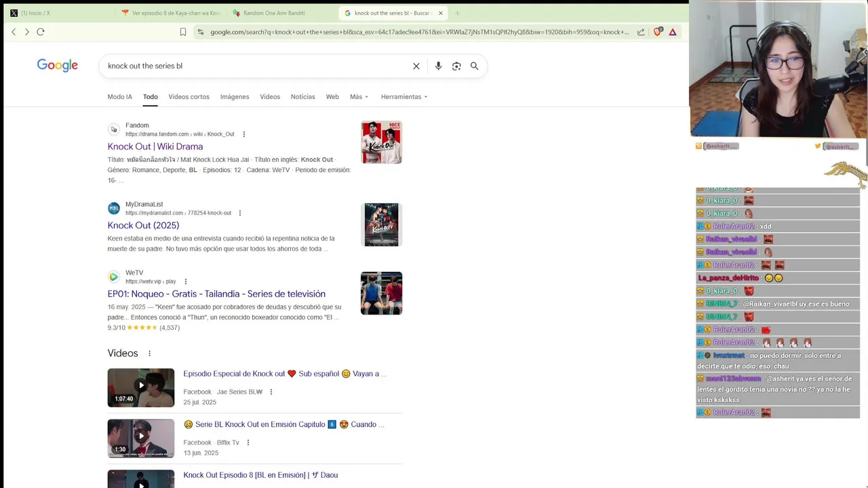Click the Todo selected filter tab

tap(151, 97)
